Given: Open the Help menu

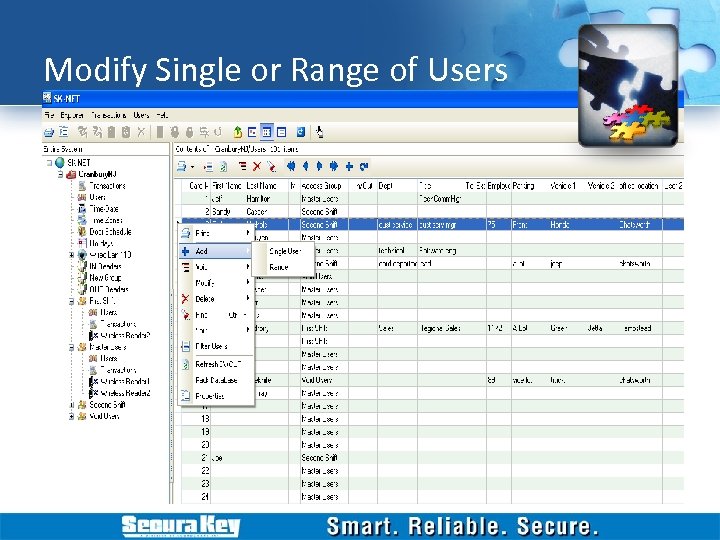Looking at the screenshot, I should click(162, 115).
